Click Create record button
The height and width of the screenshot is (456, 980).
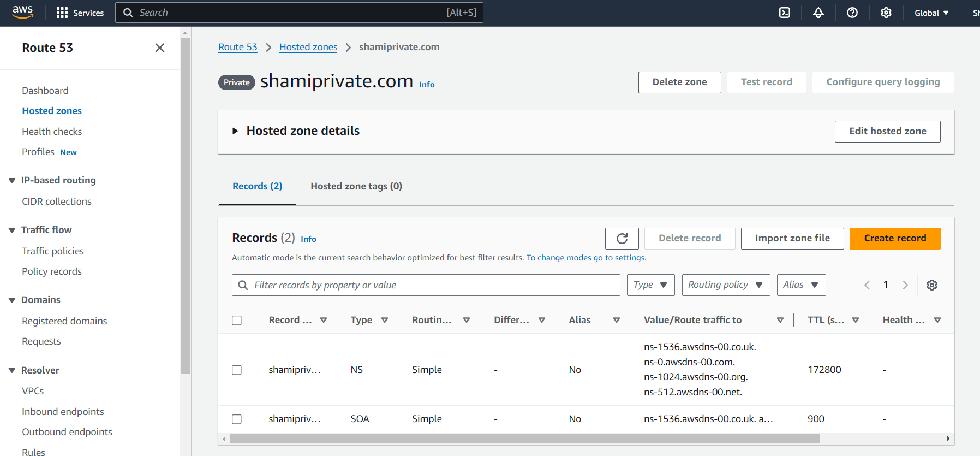pos(895,239)
